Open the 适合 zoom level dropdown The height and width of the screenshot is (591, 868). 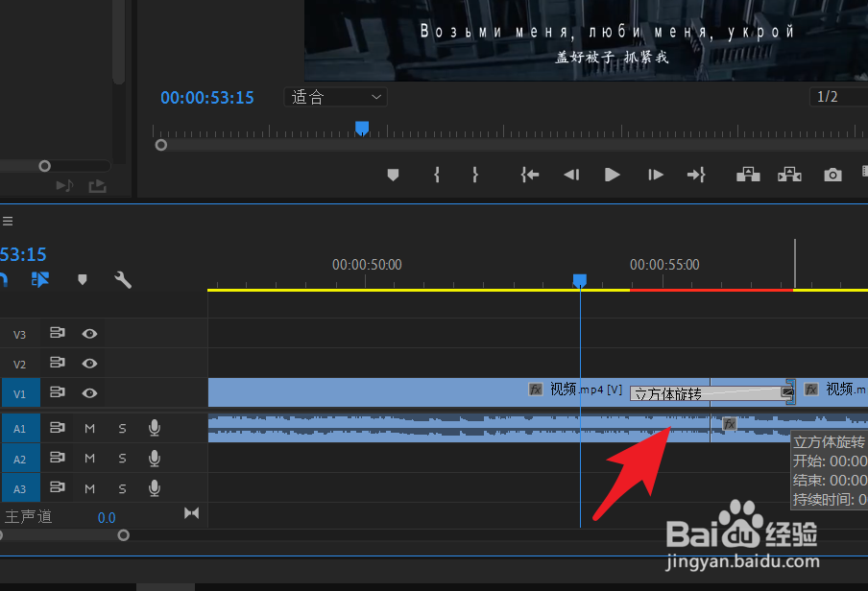[x=335, y=97]
